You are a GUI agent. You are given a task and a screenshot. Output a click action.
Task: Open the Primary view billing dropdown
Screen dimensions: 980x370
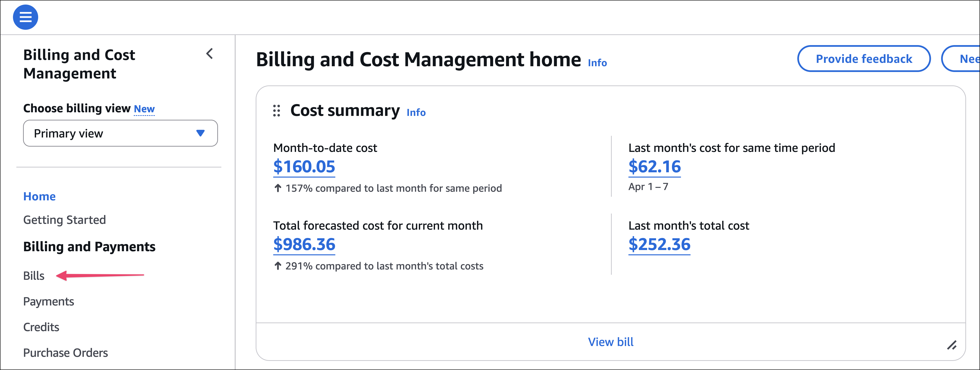(x=120, y=133)
